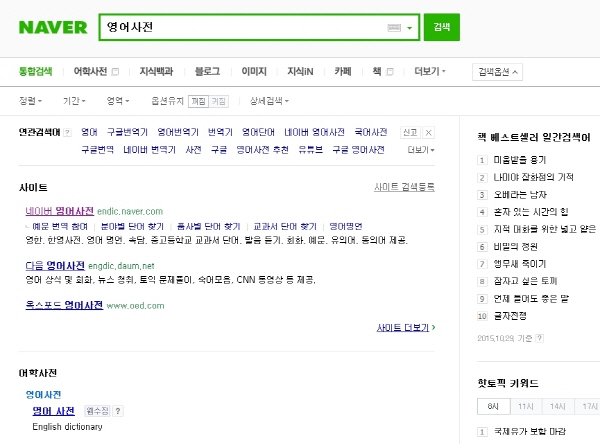The height and width of the screenshot is (444, 600).
Task: Expand related searches 더보기
Action: [x=421, y=150]
